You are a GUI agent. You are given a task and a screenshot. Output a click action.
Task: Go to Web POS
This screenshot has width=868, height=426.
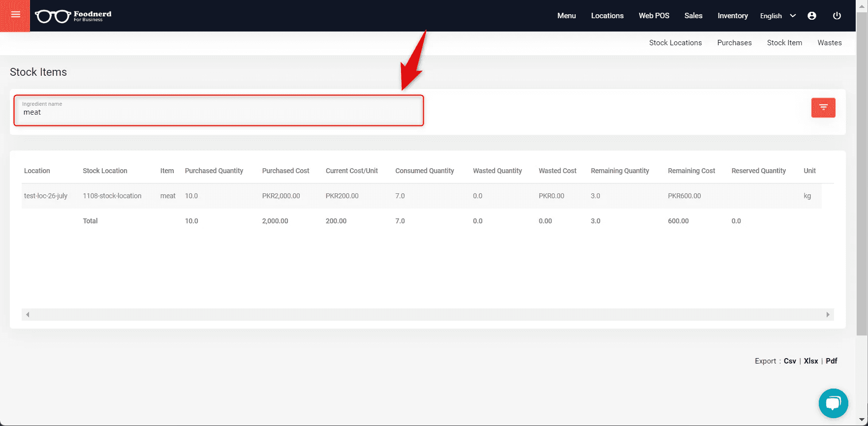(x=654, y=16)
